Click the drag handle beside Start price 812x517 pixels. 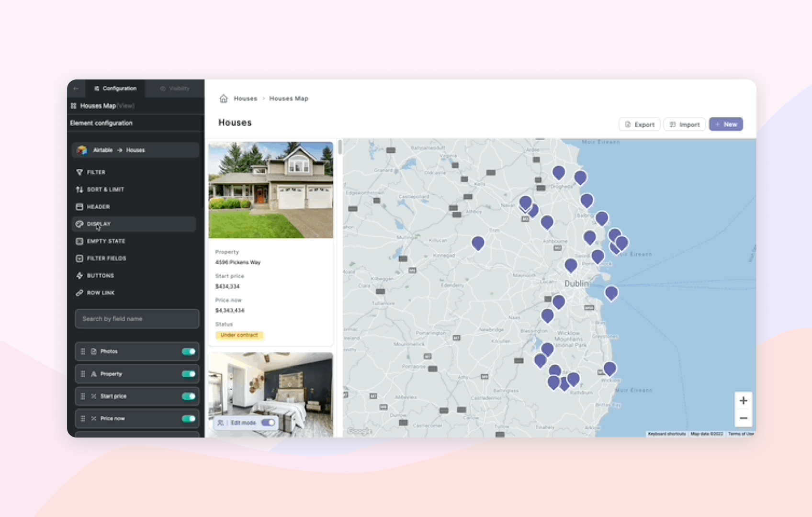click(83, 396)
